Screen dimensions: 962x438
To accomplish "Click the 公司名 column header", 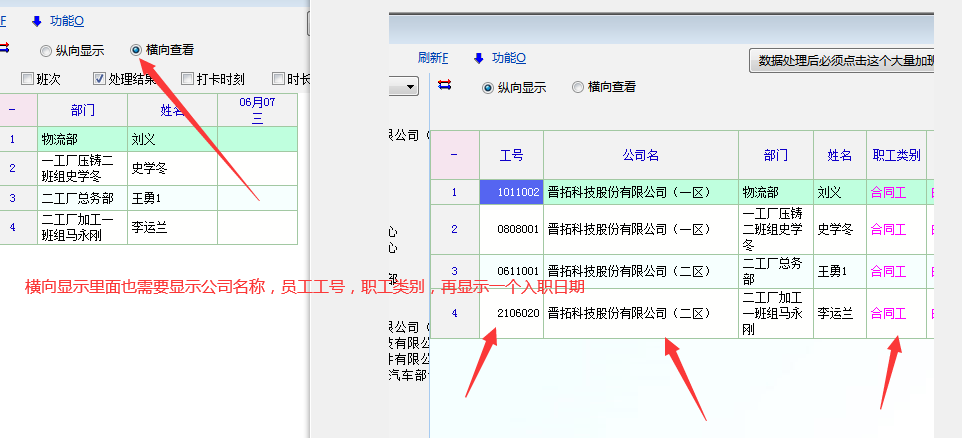I will 640,155.
